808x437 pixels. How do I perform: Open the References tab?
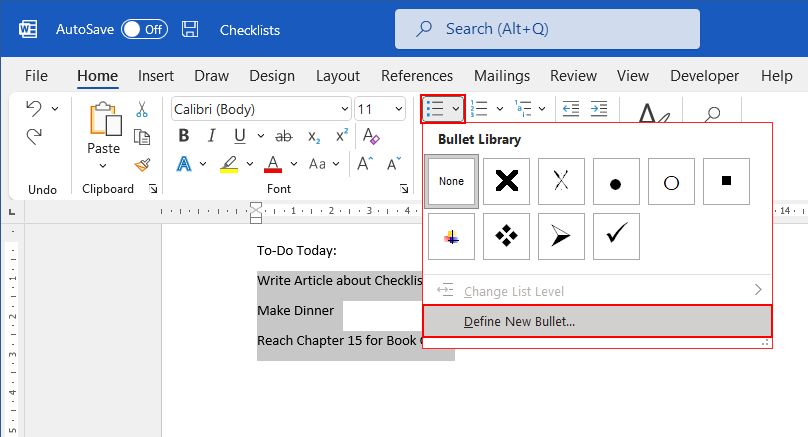(x=417, y=76)
